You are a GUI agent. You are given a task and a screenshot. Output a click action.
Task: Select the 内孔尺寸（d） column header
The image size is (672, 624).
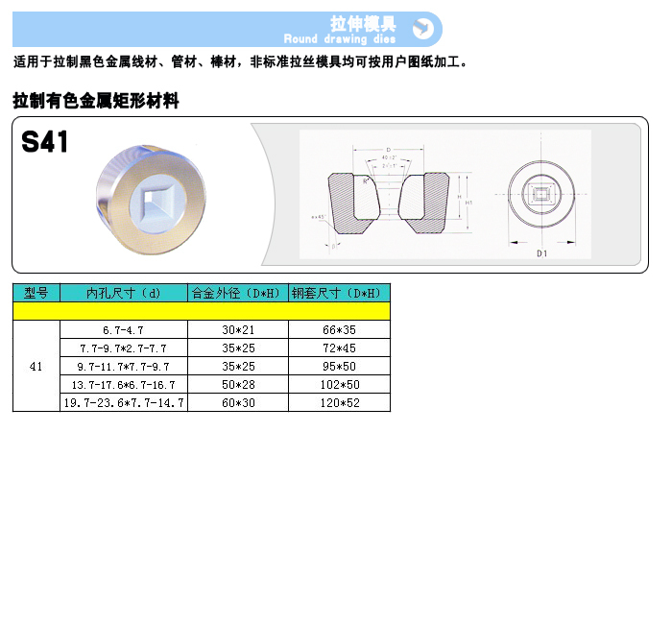click(x=123, y=293)
